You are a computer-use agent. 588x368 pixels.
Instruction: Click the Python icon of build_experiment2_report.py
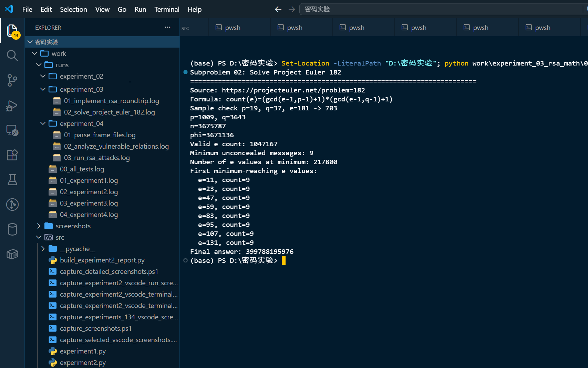53,260
